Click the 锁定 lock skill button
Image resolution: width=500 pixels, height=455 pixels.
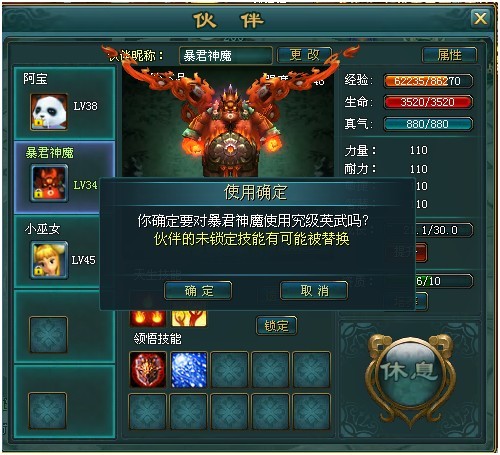(276, 326)
